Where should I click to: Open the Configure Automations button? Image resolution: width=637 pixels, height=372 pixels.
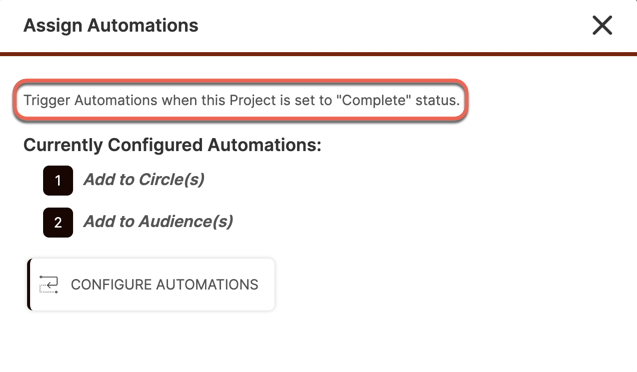click(151, 284)
